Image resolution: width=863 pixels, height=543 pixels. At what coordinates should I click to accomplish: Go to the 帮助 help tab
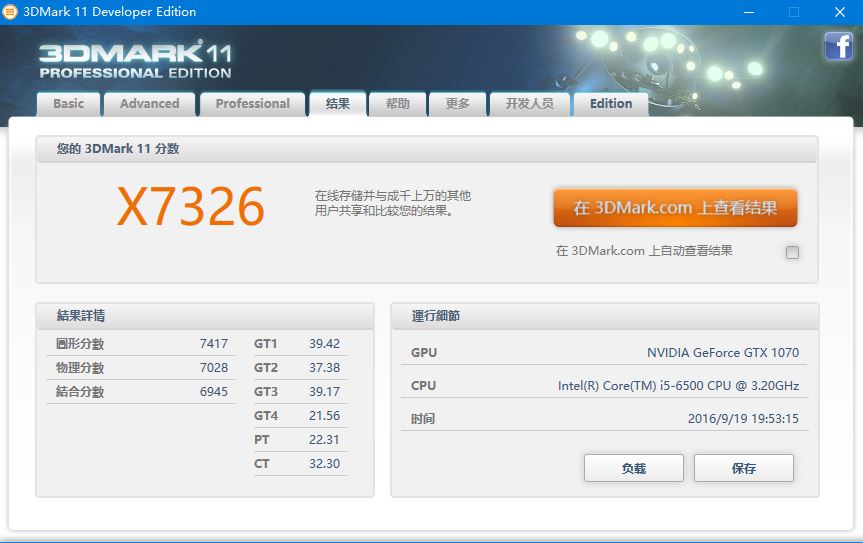pyautogui.click(x=397, y=103)
